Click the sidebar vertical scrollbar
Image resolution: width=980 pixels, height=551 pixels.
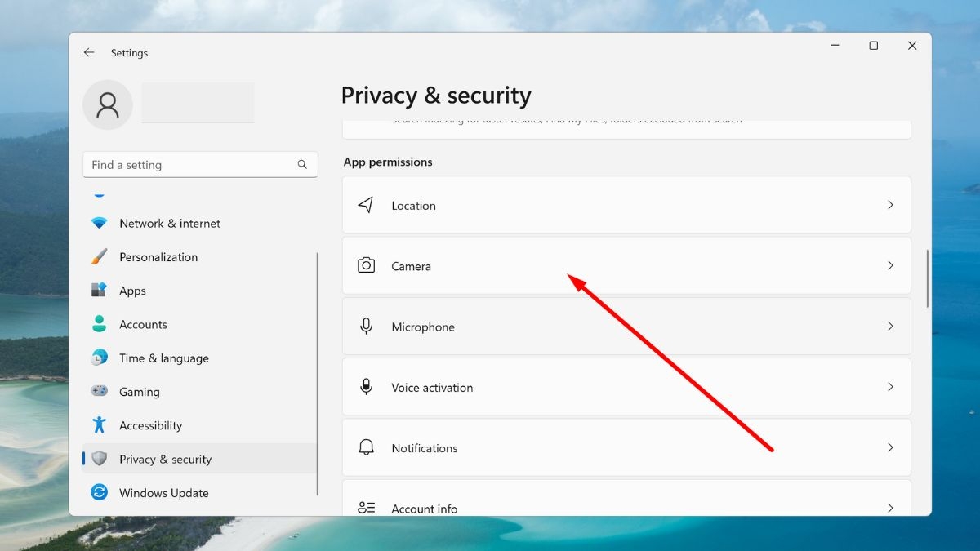coord(318,374)
